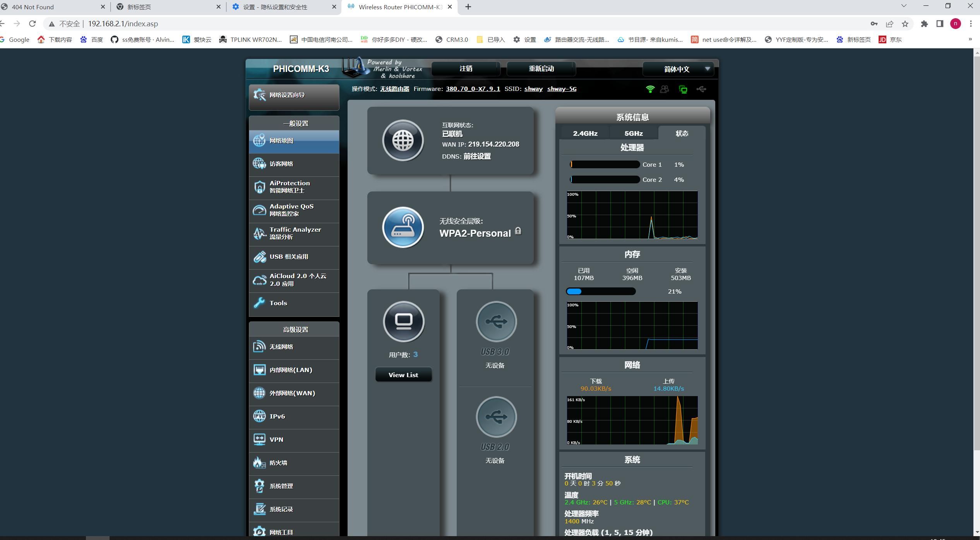Open the Adaptive QoS gauge icon
980x540 pixels.
(x=259, y=210)
